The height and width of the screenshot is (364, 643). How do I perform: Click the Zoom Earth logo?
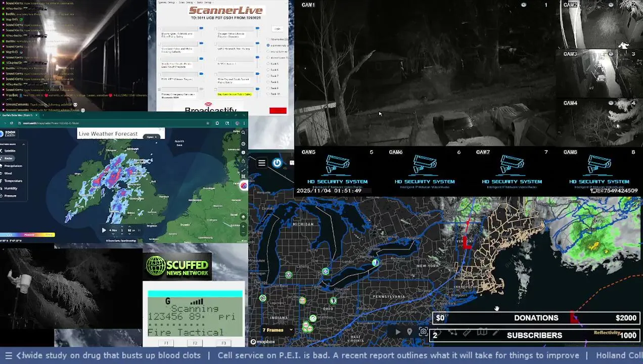click(8, 134)
